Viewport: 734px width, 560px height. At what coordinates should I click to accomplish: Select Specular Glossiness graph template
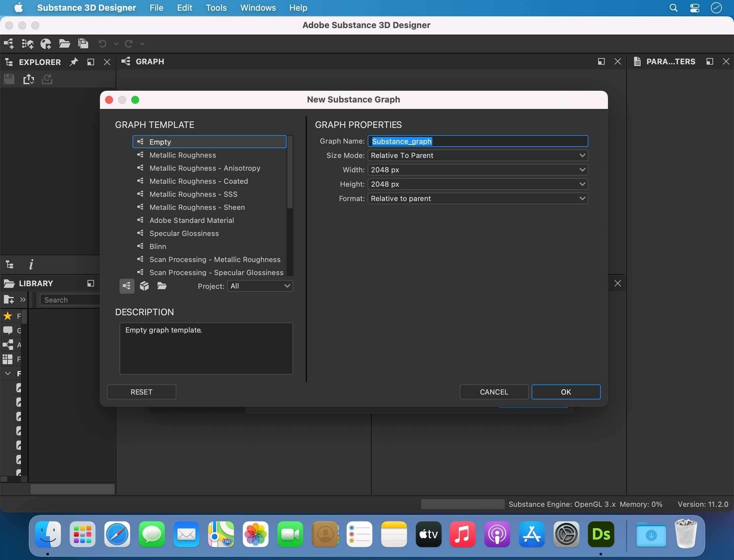click(x=183, y=233)
